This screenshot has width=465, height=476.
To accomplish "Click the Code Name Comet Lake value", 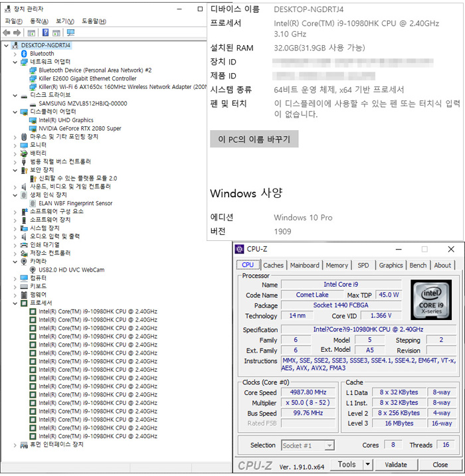I will (x=312, y=295).
